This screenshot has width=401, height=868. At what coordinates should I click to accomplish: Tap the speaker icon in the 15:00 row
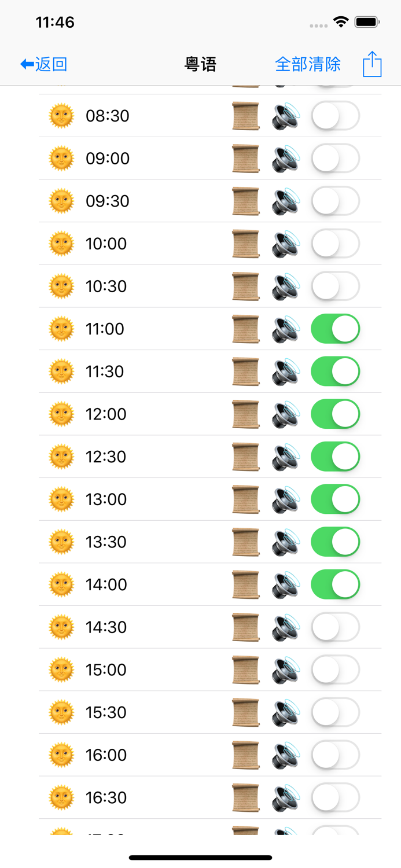(285, 669)
